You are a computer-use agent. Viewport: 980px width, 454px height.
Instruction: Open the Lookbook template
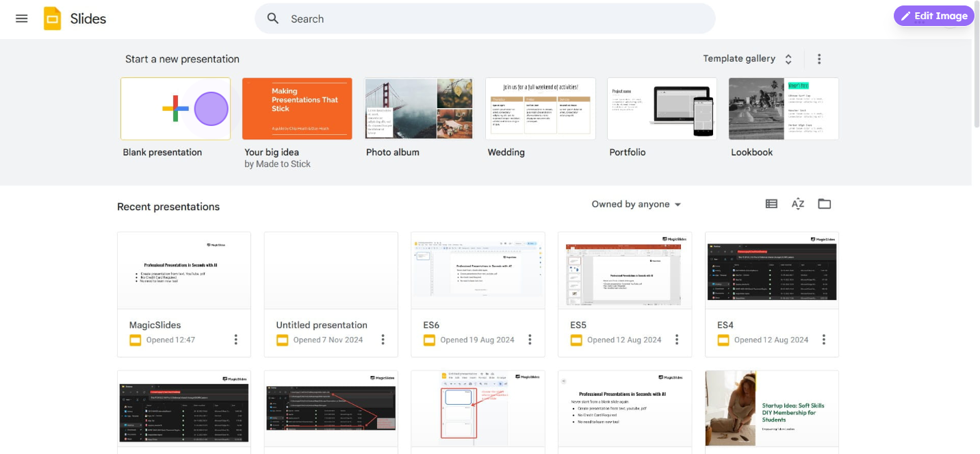pos(784,109)
